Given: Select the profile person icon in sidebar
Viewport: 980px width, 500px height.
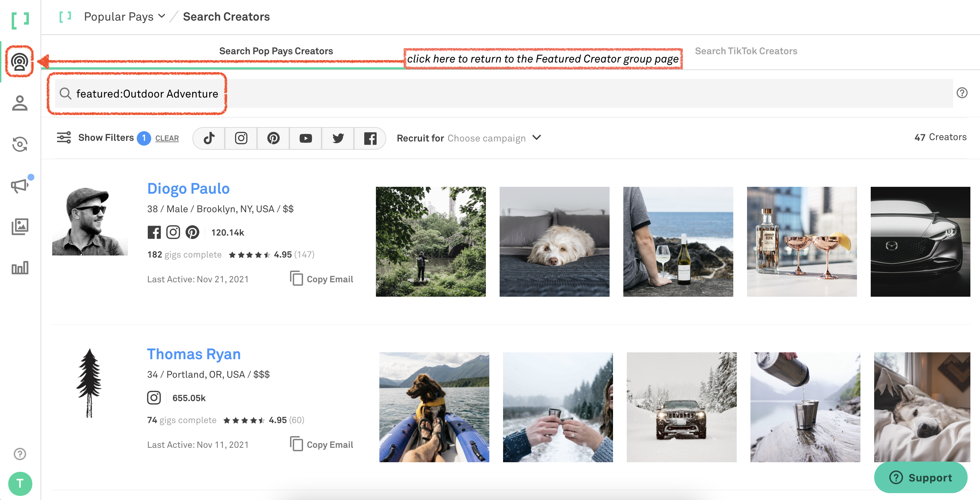Looking at the screenshot, I should 20,103.
